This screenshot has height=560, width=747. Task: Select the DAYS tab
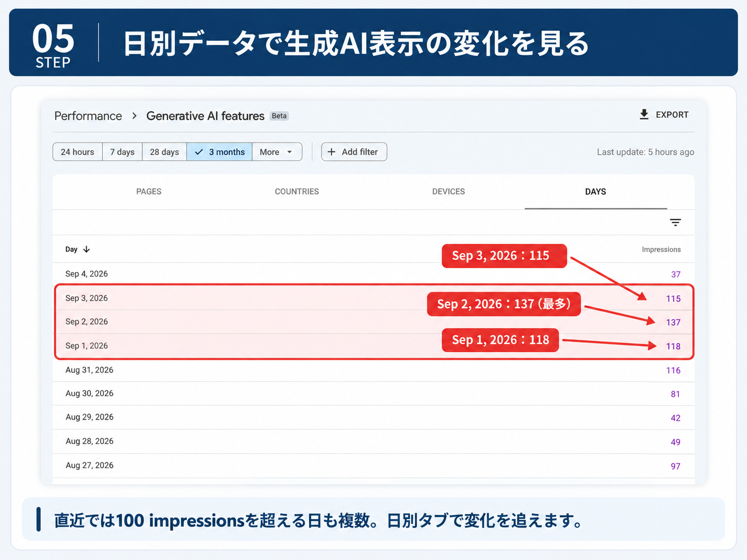click(595, 191)
